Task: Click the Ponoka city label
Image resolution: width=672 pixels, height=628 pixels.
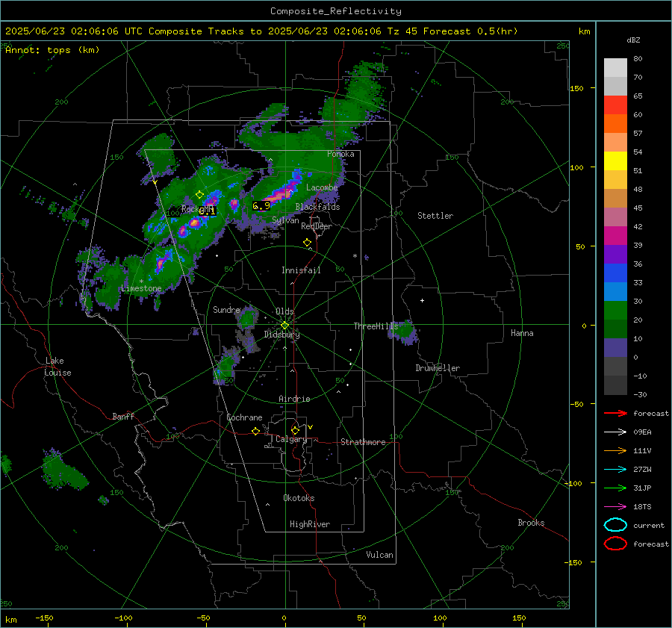Action: tap(340, 154)
